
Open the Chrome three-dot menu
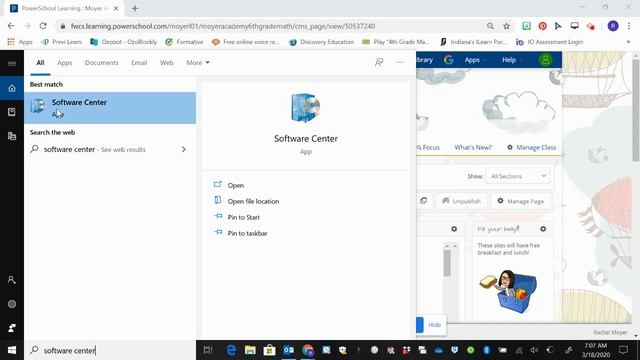[x=629, y=26]
